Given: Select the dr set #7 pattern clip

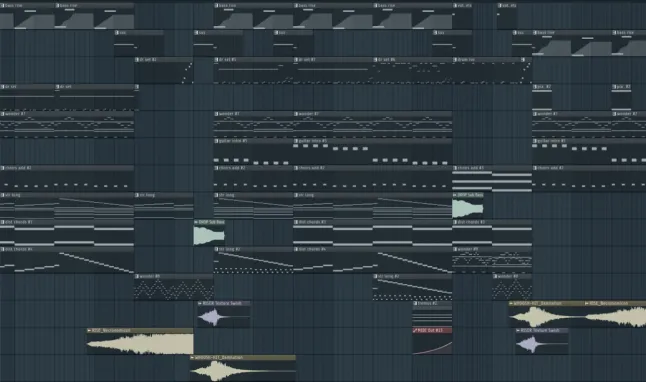Looking at the screenshot, I should (333, 70).
